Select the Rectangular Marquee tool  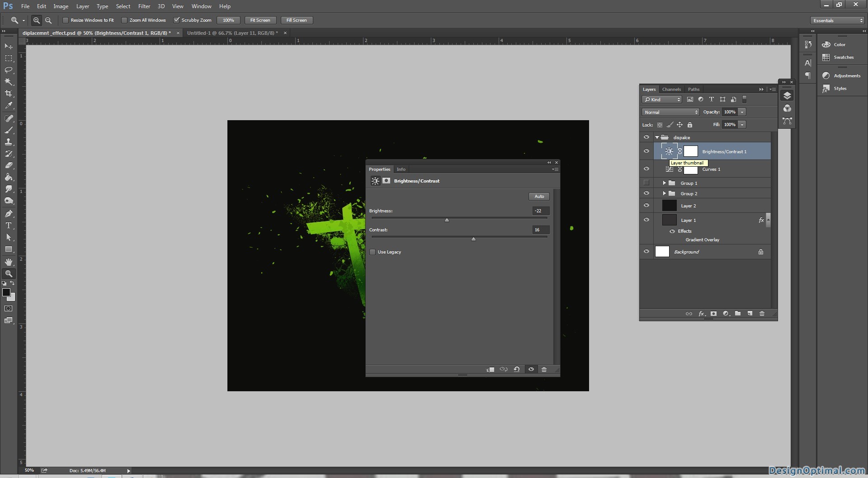point(9,58)
